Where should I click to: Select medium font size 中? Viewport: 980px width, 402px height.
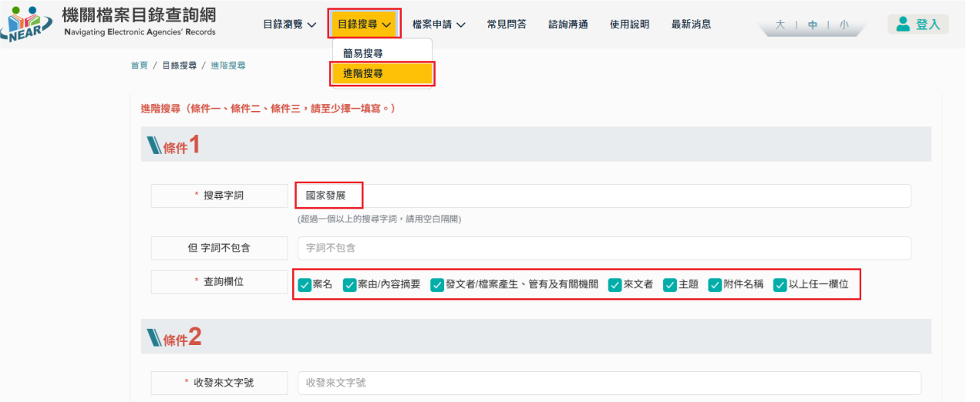click(813, 25)
